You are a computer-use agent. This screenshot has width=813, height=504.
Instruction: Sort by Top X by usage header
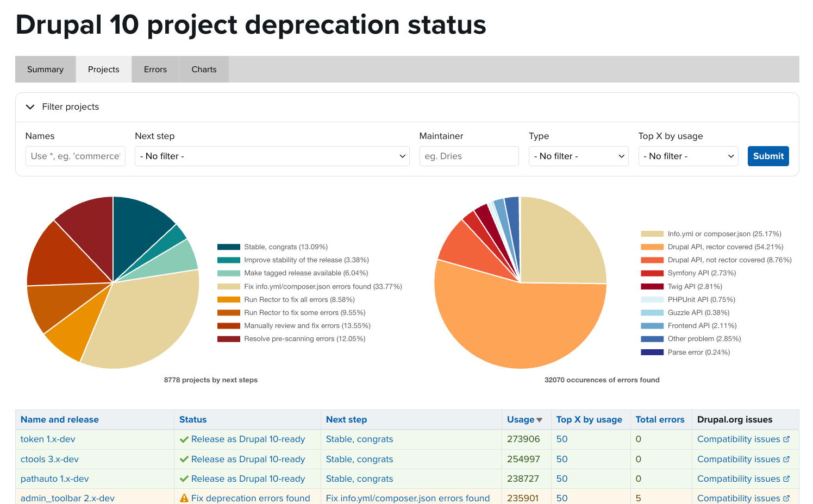(x=589, y=420)
